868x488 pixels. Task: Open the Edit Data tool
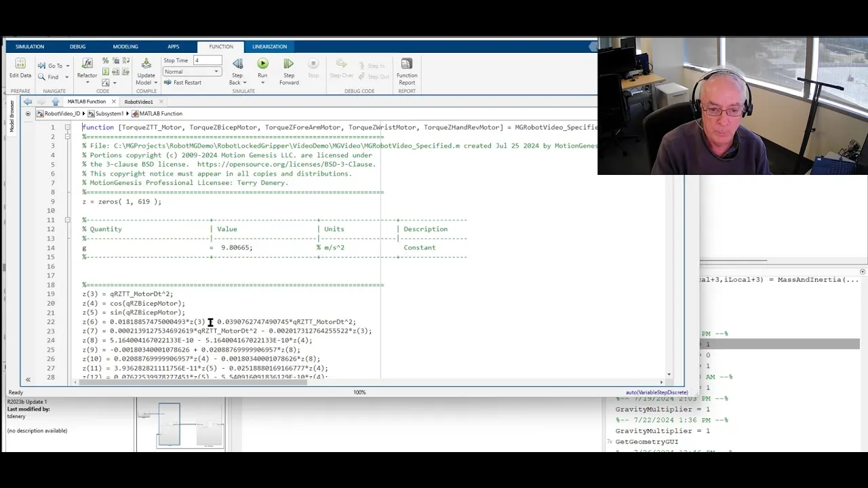20,68
